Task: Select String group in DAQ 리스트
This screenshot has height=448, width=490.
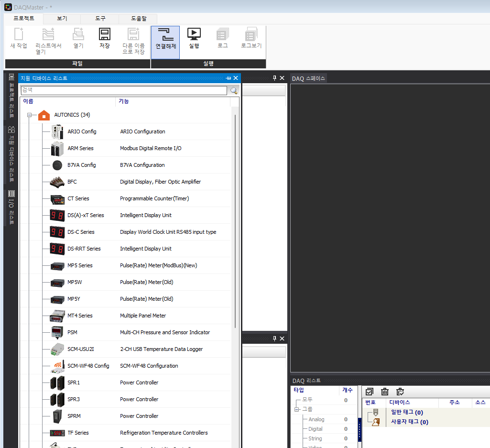Action: [315, 438]
